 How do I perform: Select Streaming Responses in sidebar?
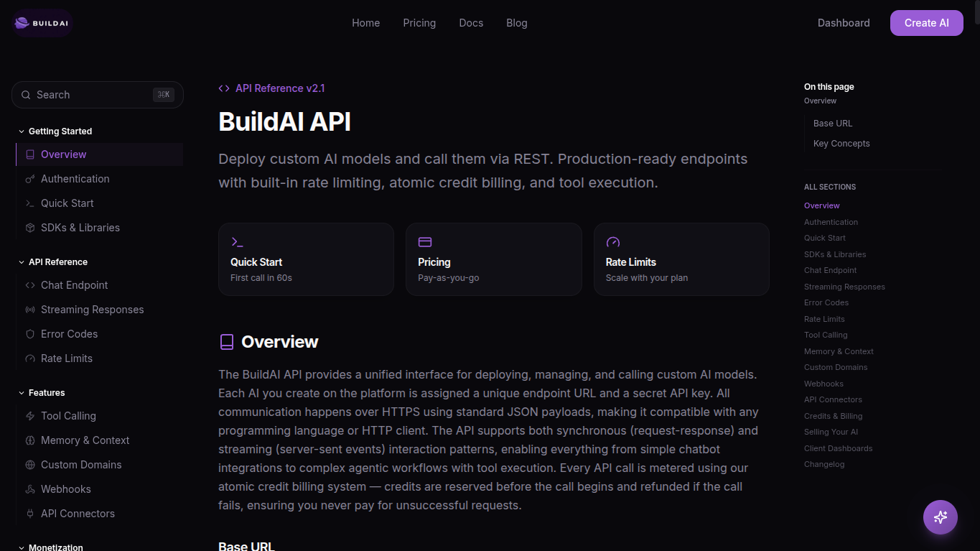100,310
